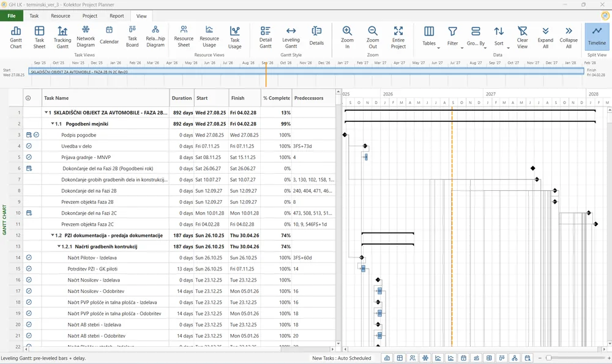
Task: Switch to the Task ribbon tab
Action: (x=34, y=16)
